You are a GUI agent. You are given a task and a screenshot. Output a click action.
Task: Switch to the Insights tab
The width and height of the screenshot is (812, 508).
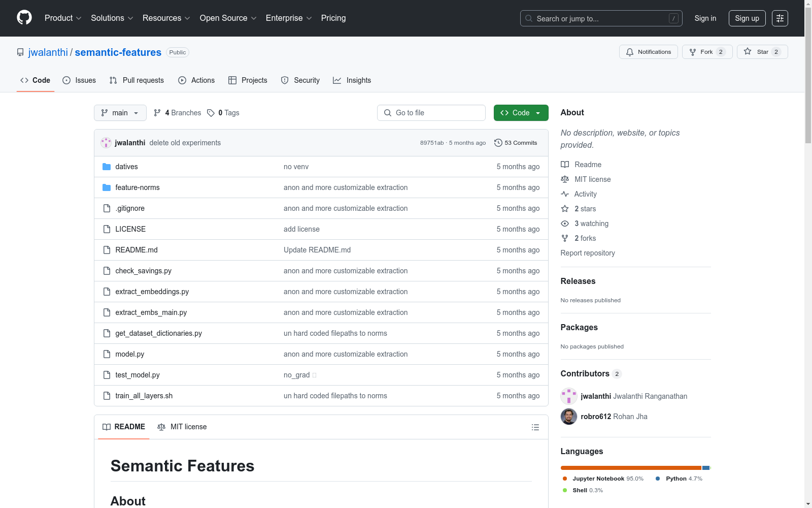click(x=352, y=80)
